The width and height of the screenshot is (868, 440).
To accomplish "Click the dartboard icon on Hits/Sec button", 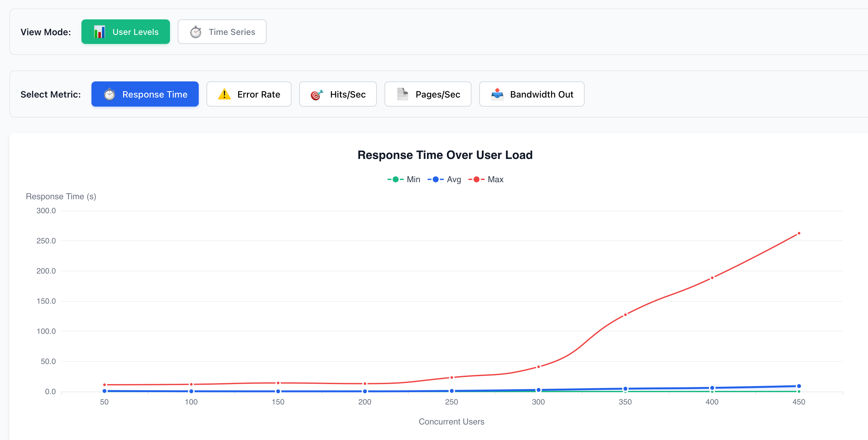I will [316, 94].
